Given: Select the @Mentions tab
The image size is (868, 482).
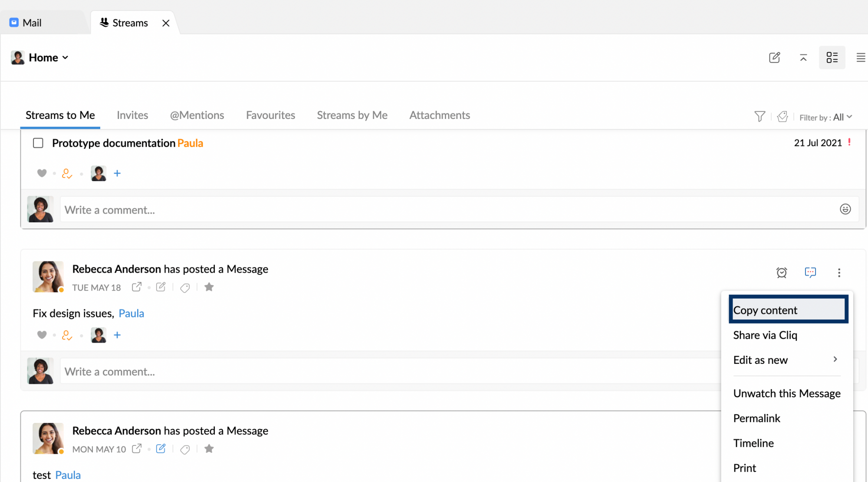Looking at the screenshot, I should 197,115.
